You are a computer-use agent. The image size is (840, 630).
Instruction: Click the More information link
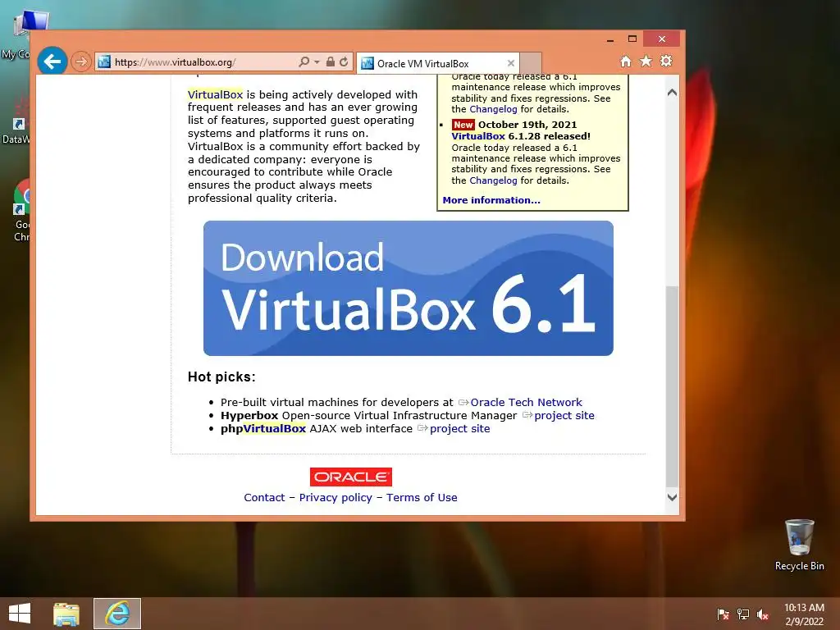tap(491, 200)
